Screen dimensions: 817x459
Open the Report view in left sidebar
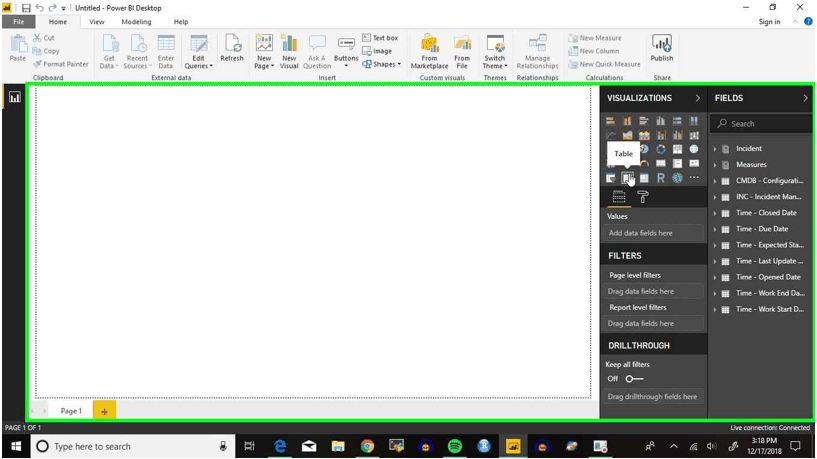(x=15, y=97)
